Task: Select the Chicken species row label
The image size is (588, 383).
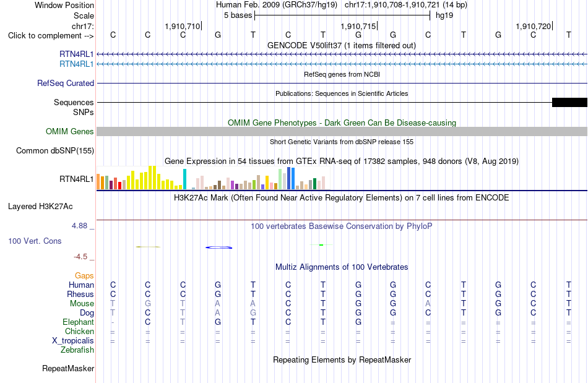Action: [79, 331]
